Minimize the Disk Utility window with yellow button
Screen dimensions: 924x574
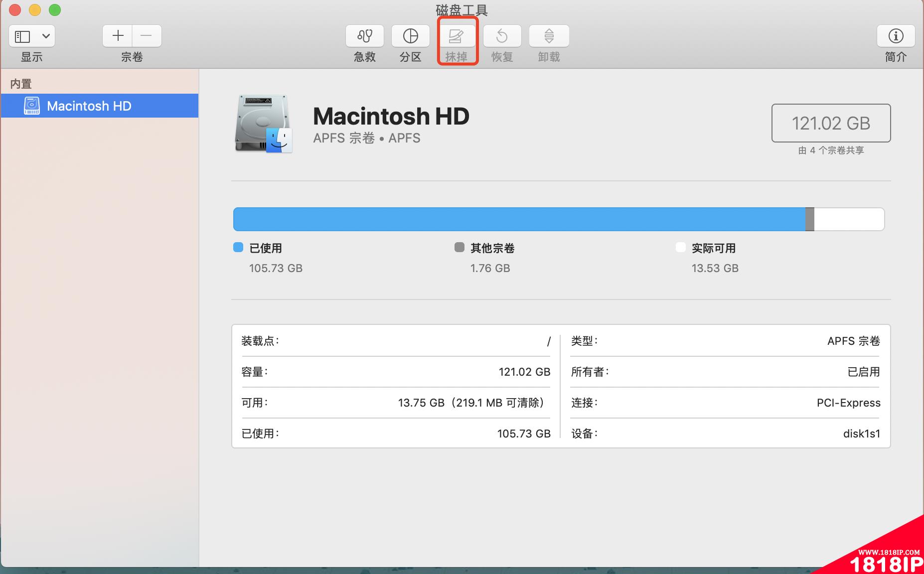[x=35, y=10]
